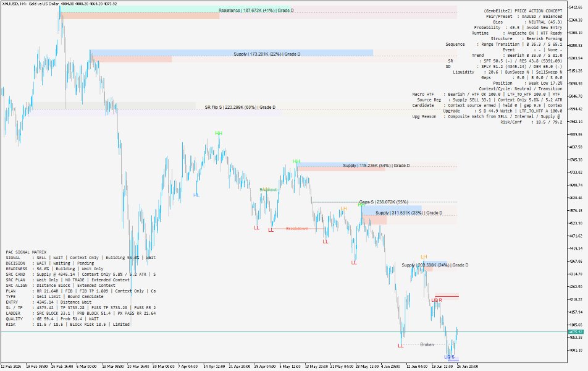Image resolution: width=588 pixels, height=371 pixels.
Task: Click the red Breakdown line label
Action: point(297,228)
